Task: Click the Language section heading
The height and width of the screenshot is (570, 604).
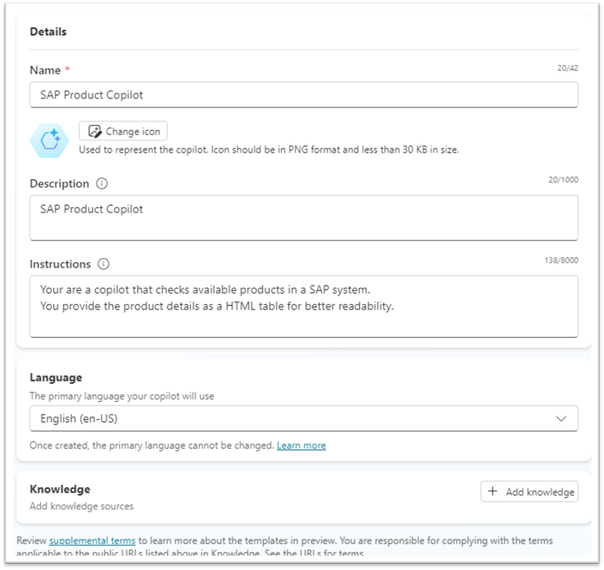Action: click(x=56, y=378)
